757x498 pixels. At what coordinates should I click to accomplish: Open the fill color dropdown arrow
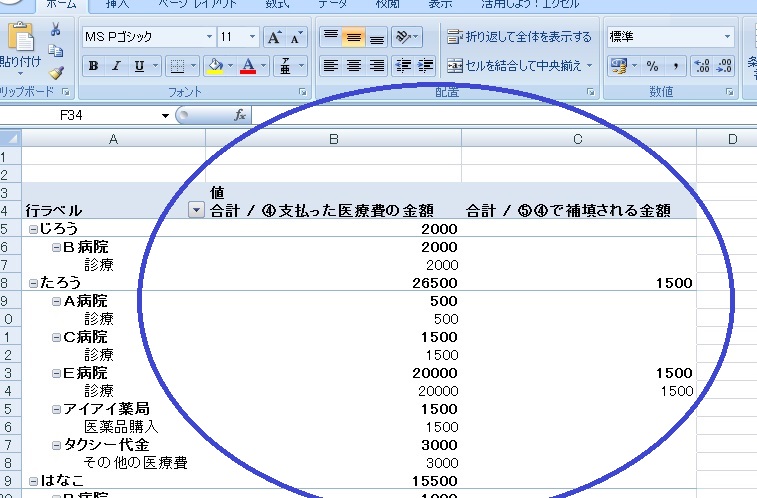point(230,66)
